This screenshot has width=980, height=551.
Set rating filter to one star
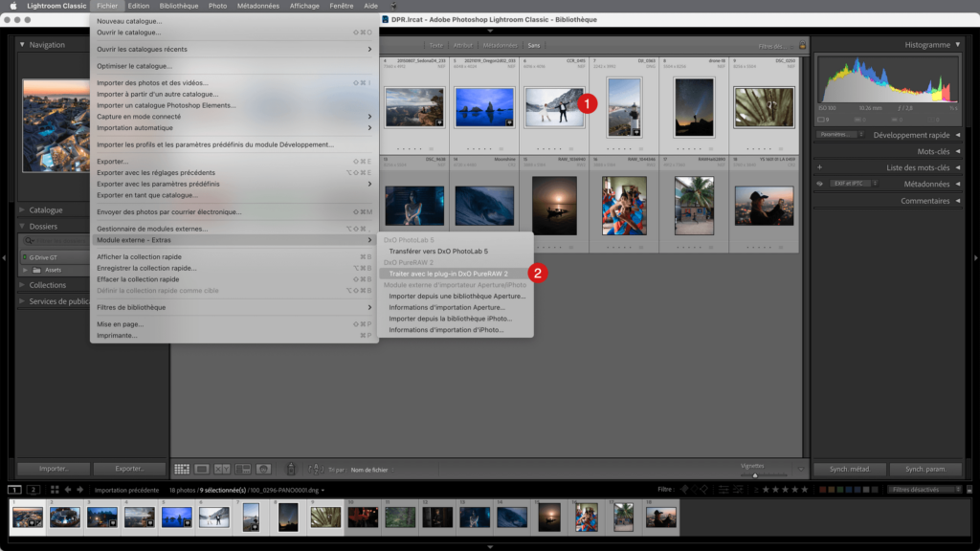tap(766, 489)
